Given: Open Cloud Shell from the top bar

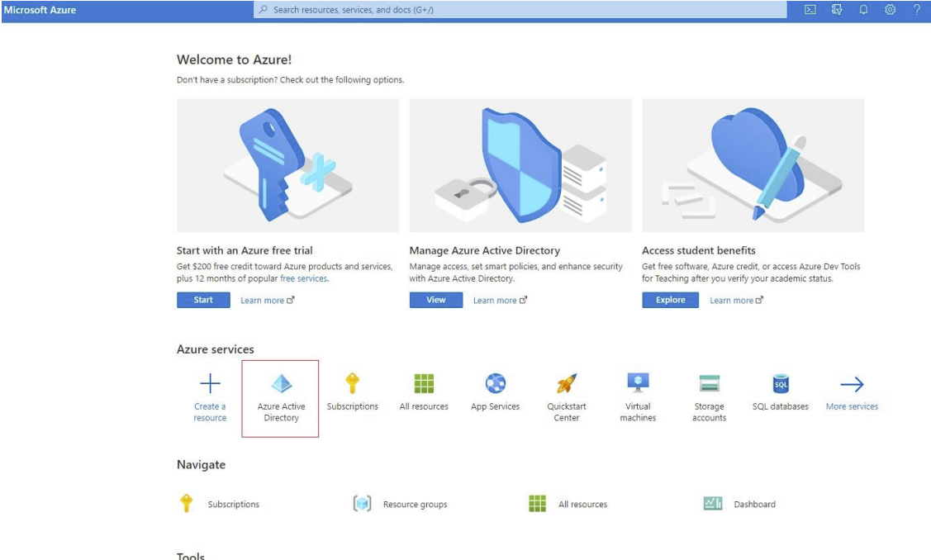Looking at the screenshot, I should [x=810, y=10].
